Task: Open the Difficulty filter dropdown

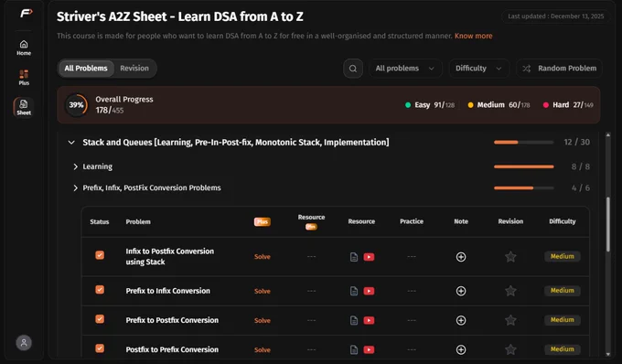Action: pyautogui.click(x=478, y=69)
